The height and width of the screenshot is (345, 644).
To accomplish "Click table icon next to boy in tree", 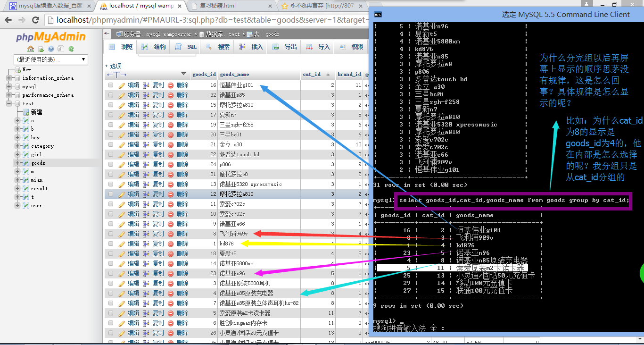I will [25, 137].
